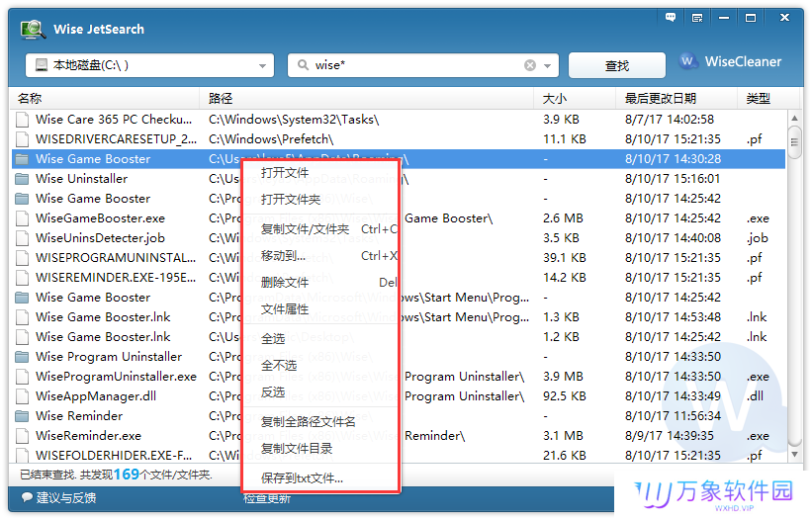
Task: Click folder icon of Wise Reminder
Action: tap(22, 416)
